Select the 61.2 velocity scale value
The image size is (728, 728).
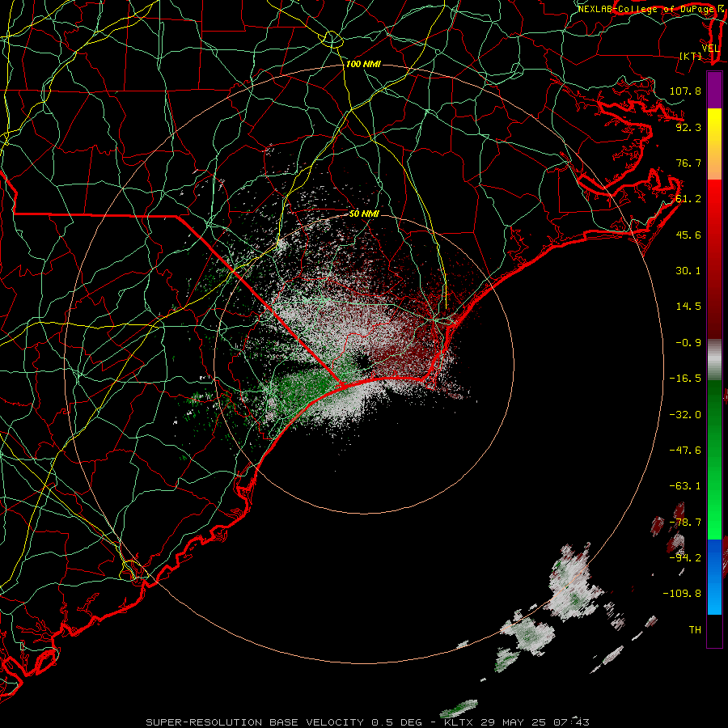coord(688,199)
